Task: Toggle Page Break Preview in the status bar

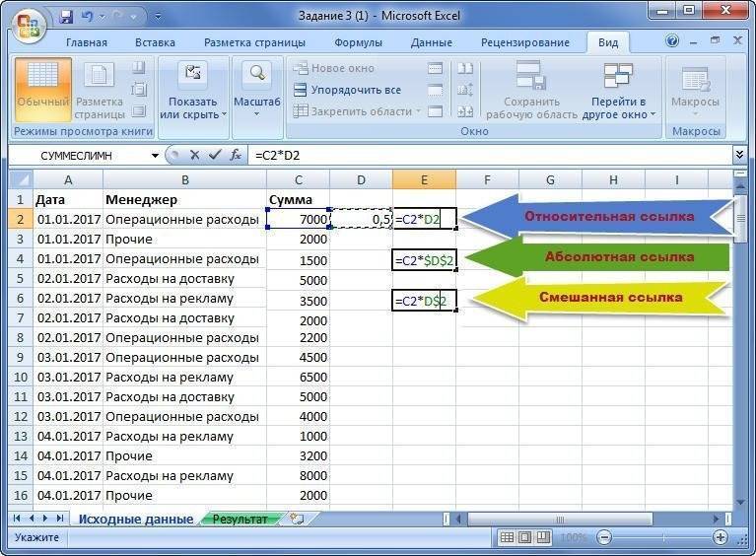Action: pyautogui.click(x=543, y=538)
